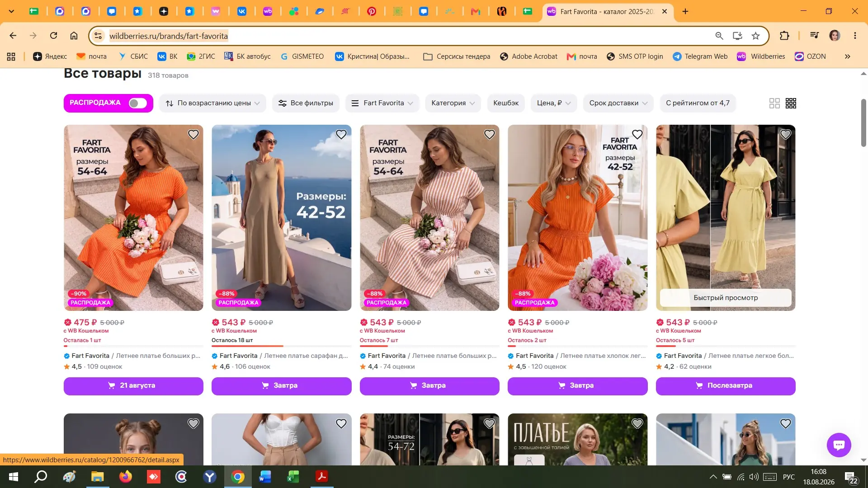Open the orange dress sizes 54-64 product image
Screen dimensions: 868x488
click(133, 218)
